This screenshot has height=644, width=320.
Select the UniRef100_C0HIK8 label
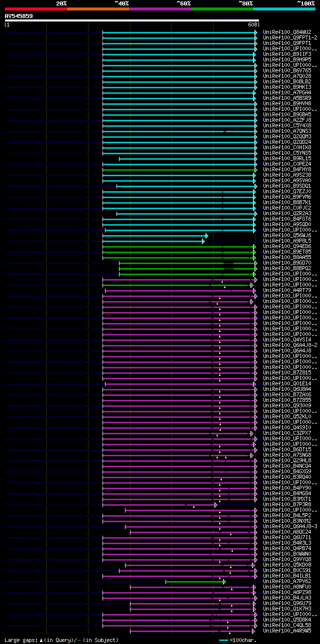click(x=287, y=147)
